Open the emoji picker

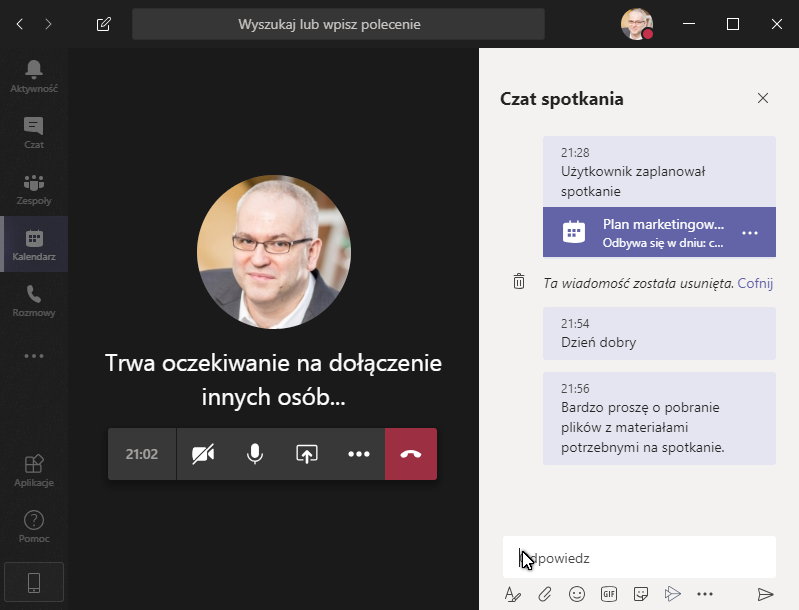577,594
